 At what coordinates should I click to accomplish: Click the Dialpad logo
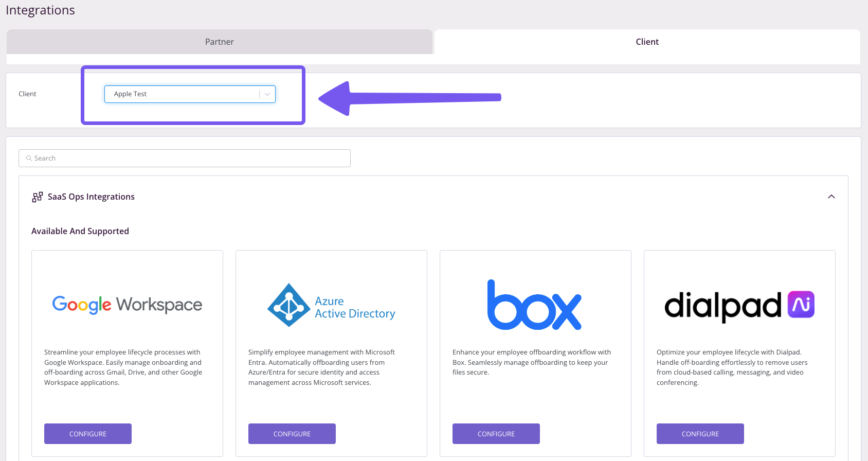click(x=739, y=306)
